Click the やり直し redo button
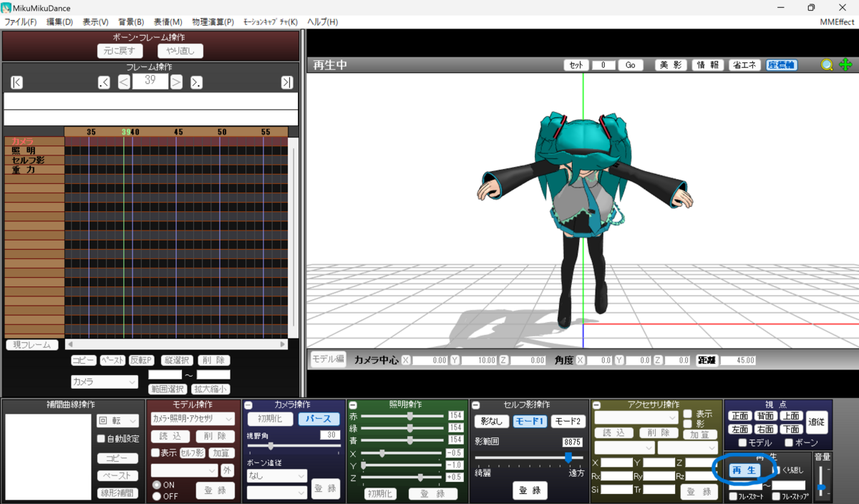The image size is (859, 504). [x=180, y=51]
